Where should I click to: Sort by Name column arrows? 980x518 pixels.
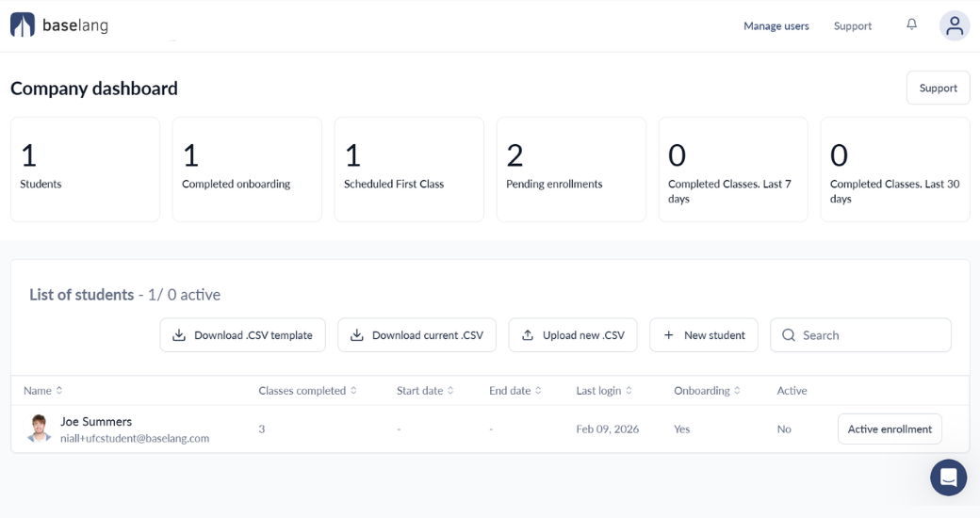(59, 391)
